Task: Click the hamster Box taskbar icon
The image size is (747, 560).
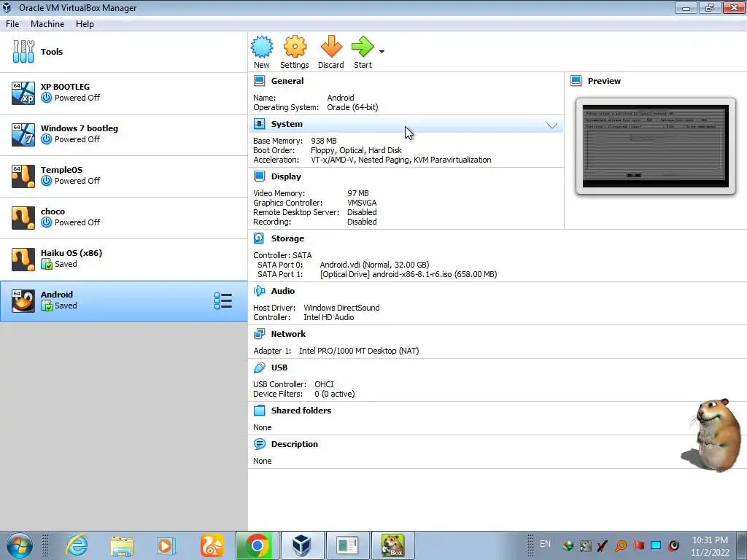Action: [x=392, y=545]
